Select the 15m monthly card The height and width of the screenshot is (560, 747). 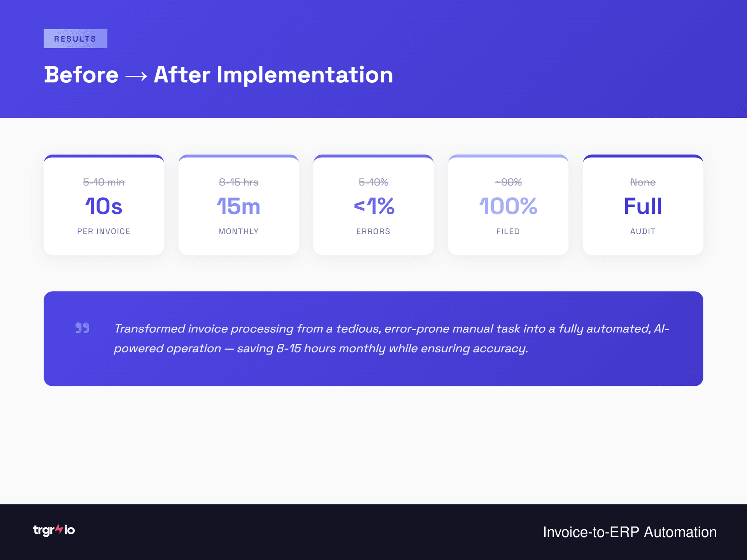point(238,206)
